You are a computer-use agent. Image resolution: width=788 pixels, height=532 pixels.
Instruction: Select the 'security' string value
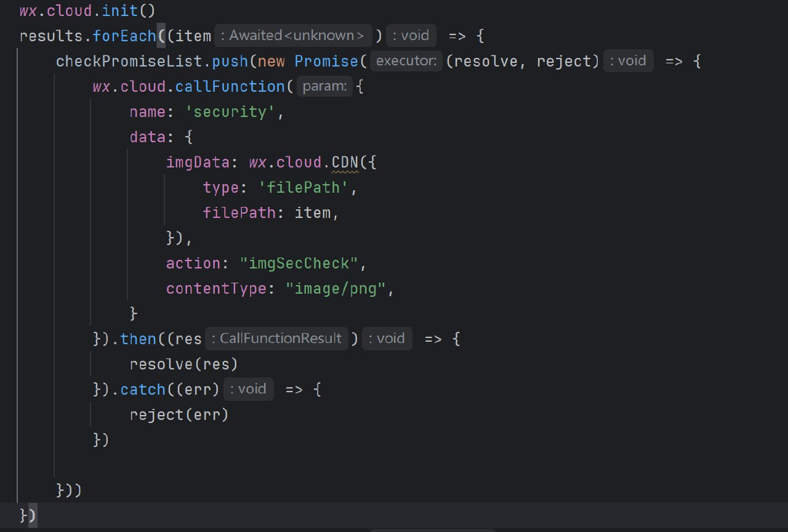pyautogui.click(x=234, y=112)
